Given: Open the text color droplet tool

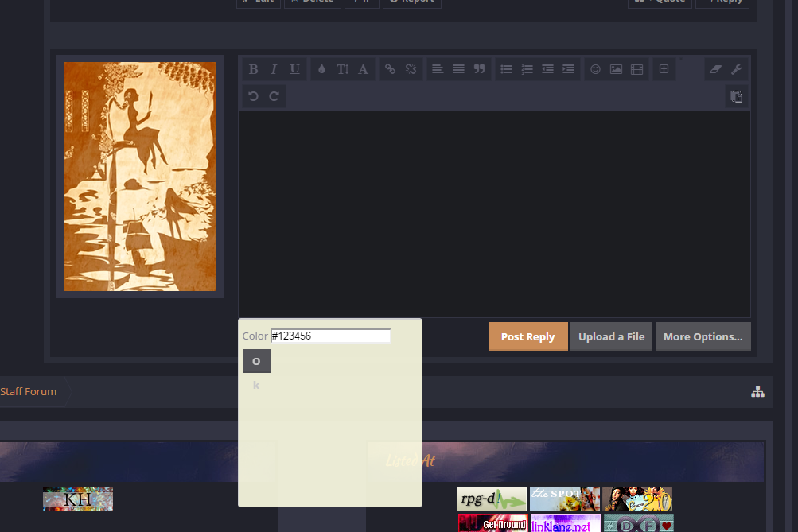Looking at the screenshot, I should pyautogui.click(x=321, y=69).
